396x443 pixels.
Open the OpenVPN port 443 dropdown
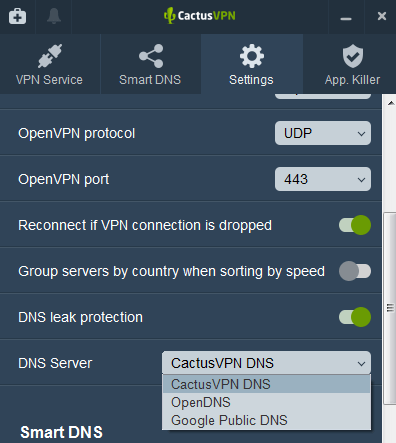(323, 179)
